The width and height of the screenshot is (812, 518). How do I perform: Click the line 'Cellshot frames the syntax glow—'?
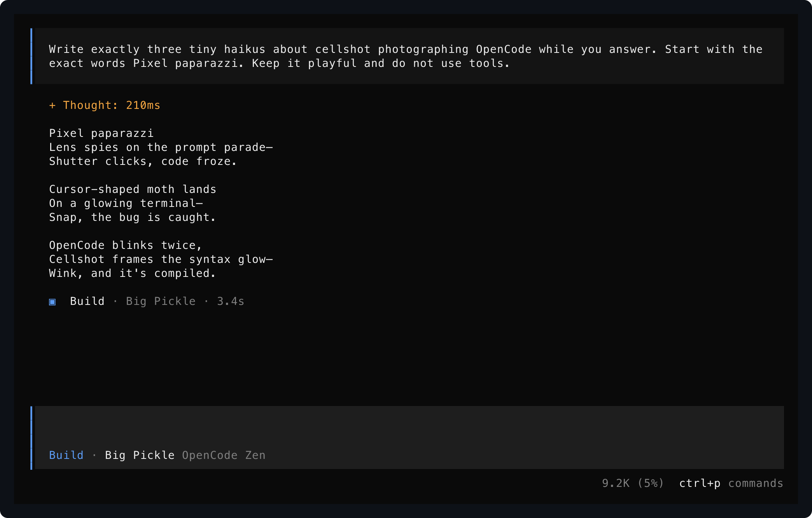click(161, 259)
